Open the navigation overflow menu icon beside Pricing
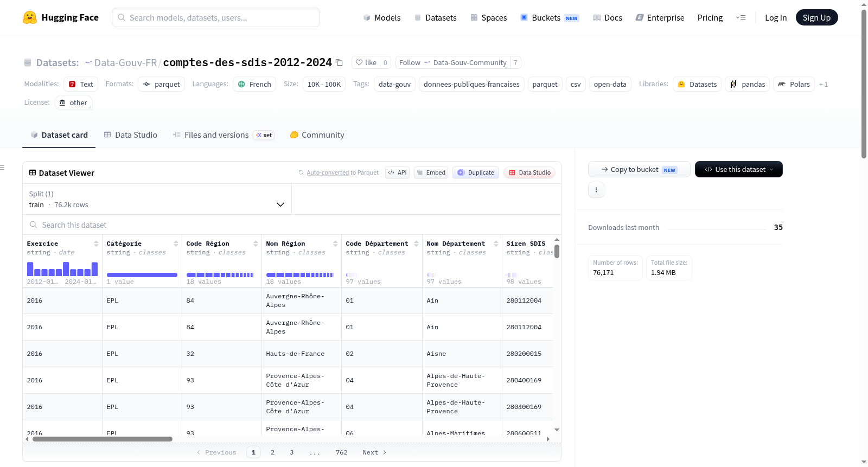The image size is (868, 467). (741, 17)
